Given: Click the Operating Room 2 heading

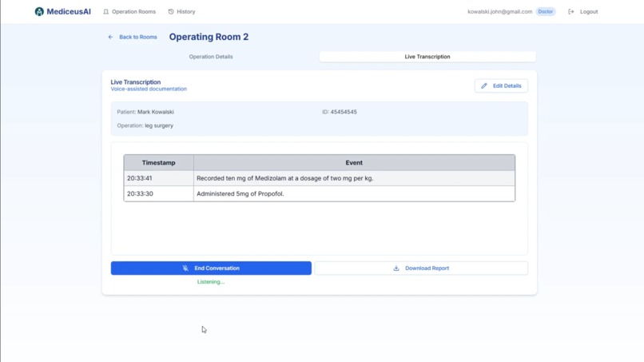Looking at the screenshot, I should [209, 37].
